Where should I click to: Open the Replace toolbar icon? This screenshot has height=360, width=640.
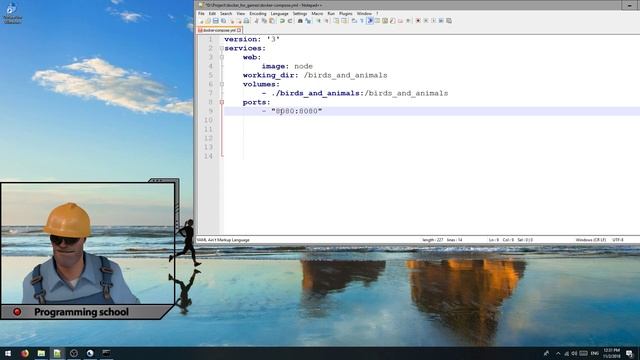coord(308,21)
